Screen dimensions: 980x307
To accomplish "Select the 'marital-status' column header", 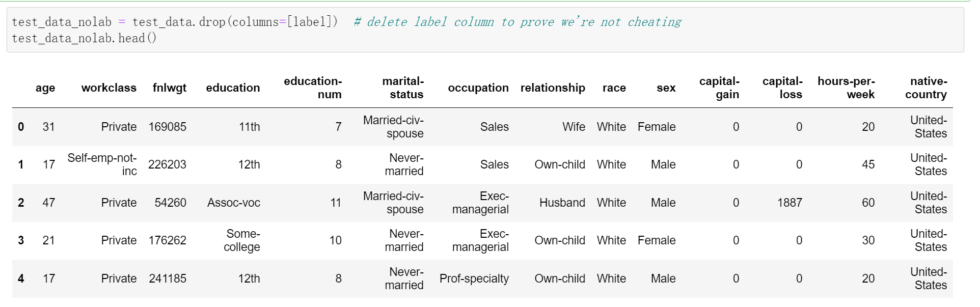I will 403,88.
